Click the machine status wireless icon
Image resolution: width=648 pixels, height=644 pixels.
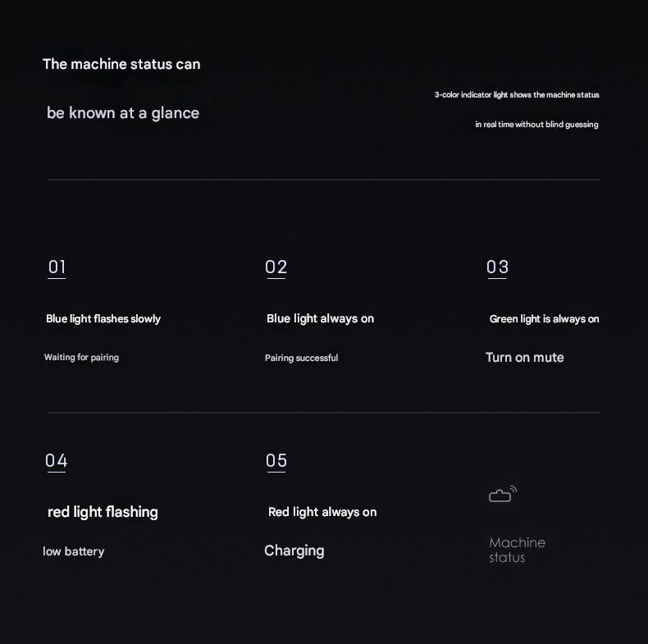click(503, 494)
